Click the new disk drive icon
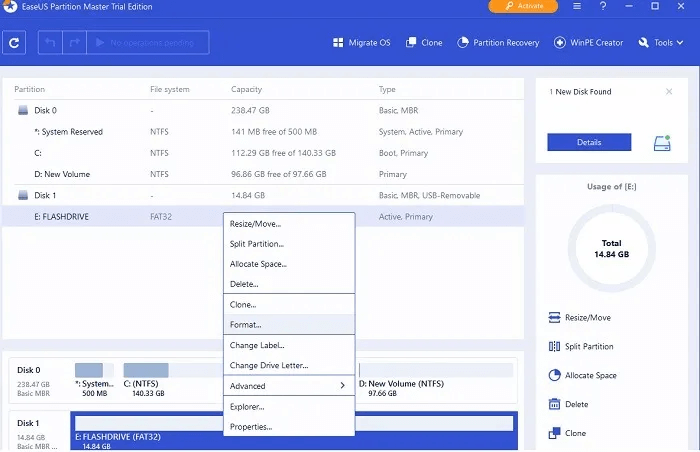This screenshot has width=700, height=452. [x=662, y=143]
